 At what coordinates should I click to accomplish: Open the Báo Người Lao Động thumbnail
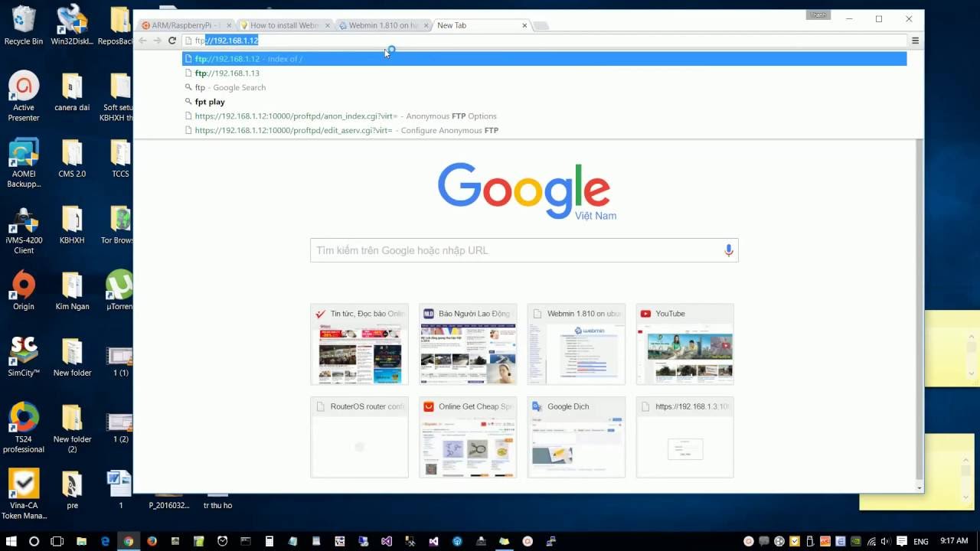click(x=468, y=344)
